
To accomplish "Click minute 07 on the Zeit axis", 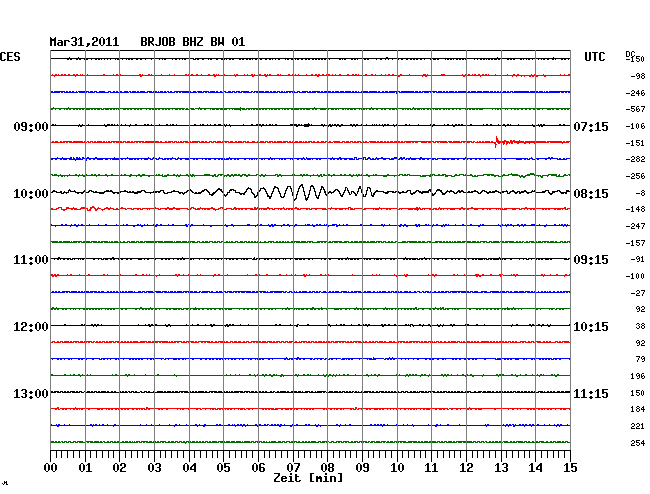I will coord(293,468).
